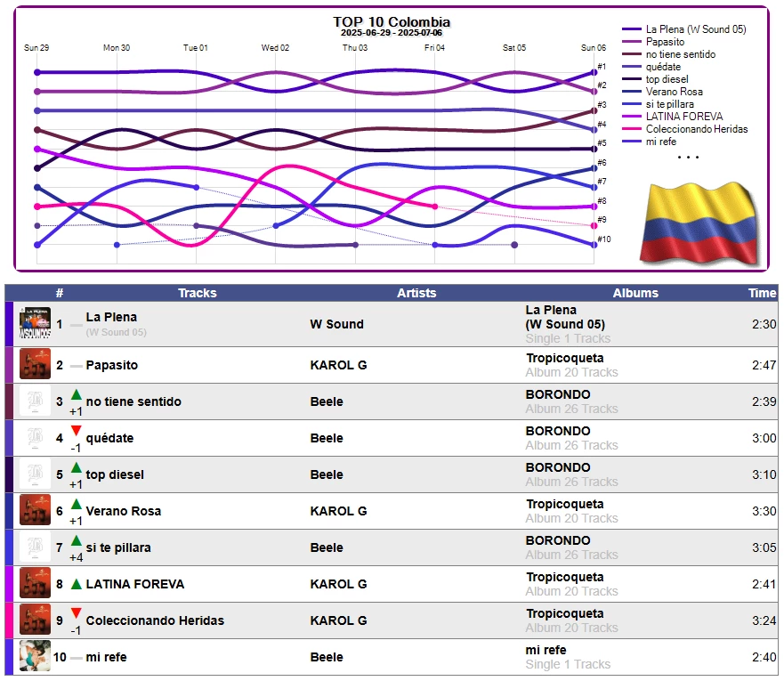The width and height of the screenshot is (784, 681).
Task: Click red down arrow beside quédate
Action: 76,431
